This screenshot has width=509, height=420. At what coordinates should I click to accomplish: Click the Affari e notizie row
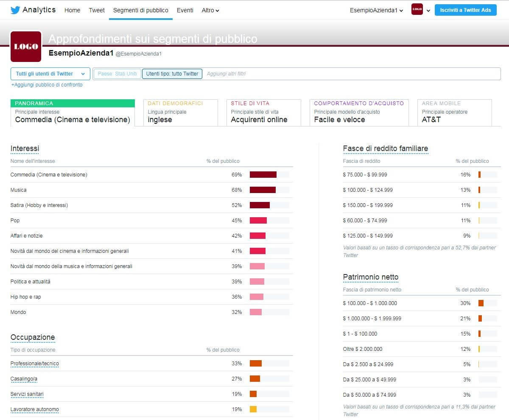click(x=151, y=236)
